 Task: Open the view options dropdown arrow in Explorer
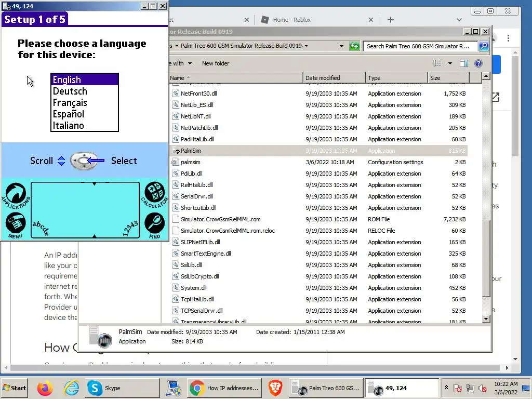[x=450, y=63]
